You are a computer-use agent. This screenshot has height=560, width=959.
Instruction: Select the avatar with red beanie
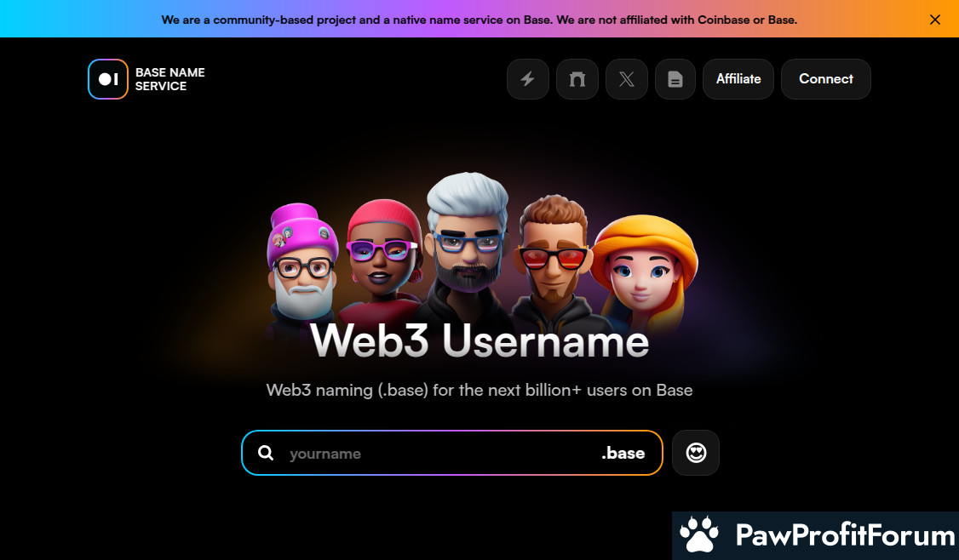coord(382,251)
